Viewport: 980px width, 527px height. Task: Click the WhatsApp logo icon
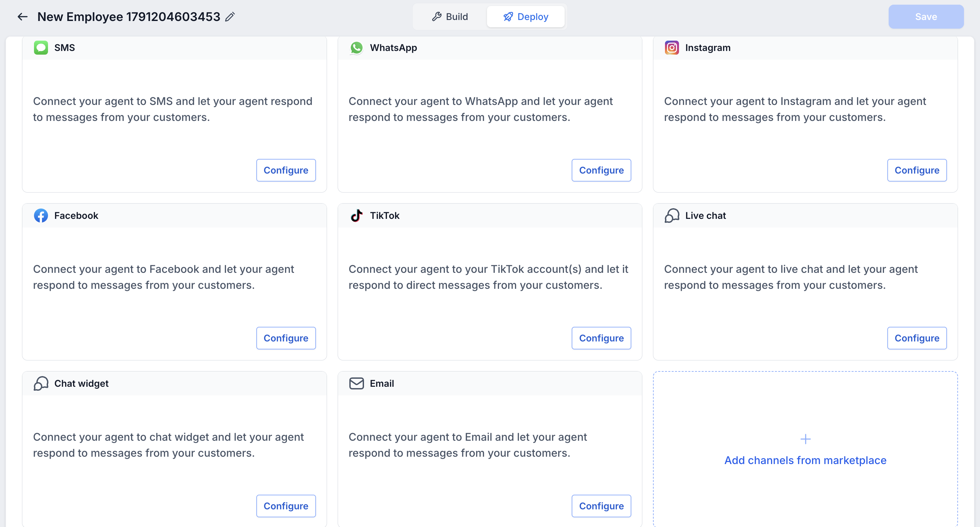tap(356, 48)
